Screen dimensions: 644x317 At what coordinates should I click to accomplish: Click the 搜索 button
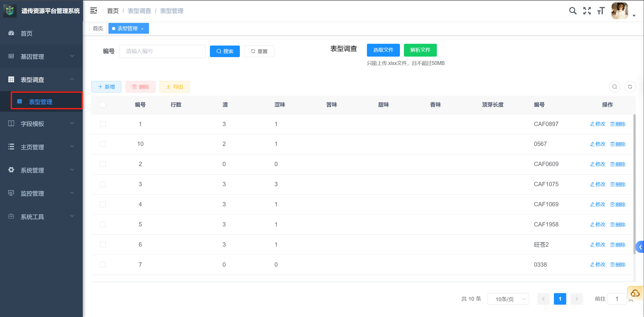pyautogui.click(x=225, y=51)
